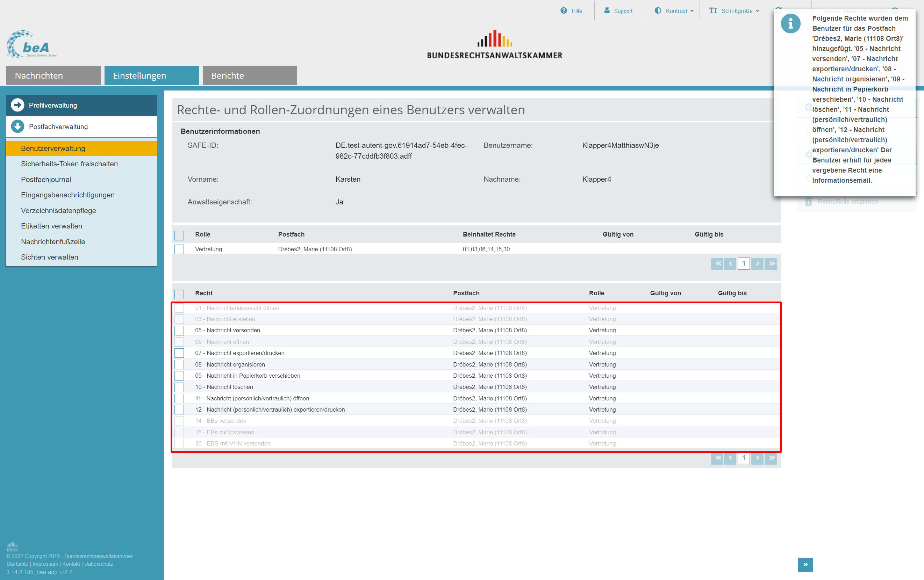The height and width of the screenshot is (580, 924).
Task: Open the Postfachjournal menu entry
Action: tap(46, 180)
